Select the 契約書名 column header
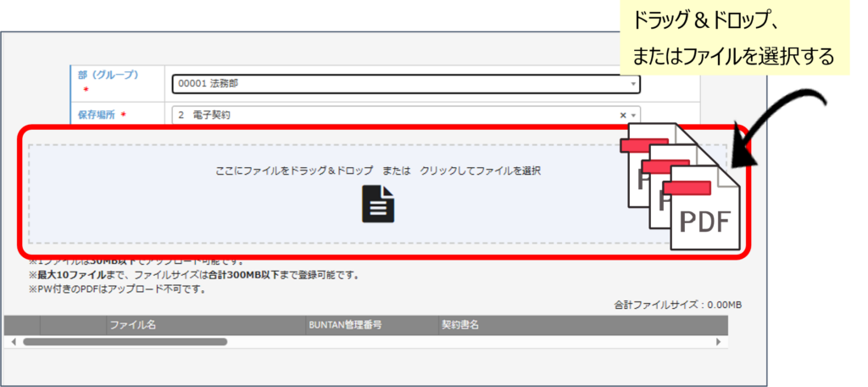 pos(460,325)
